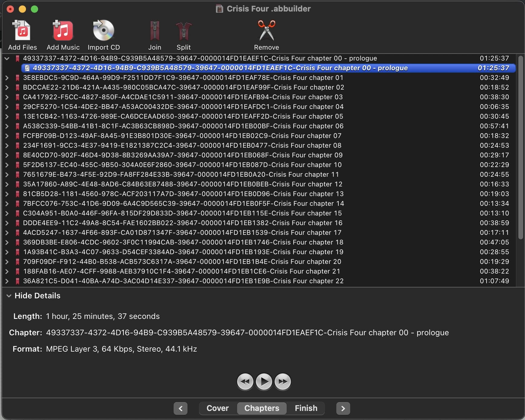525x420 pixels.
Task: Click the Add Music toolbar icon
Action: [63, 30]
